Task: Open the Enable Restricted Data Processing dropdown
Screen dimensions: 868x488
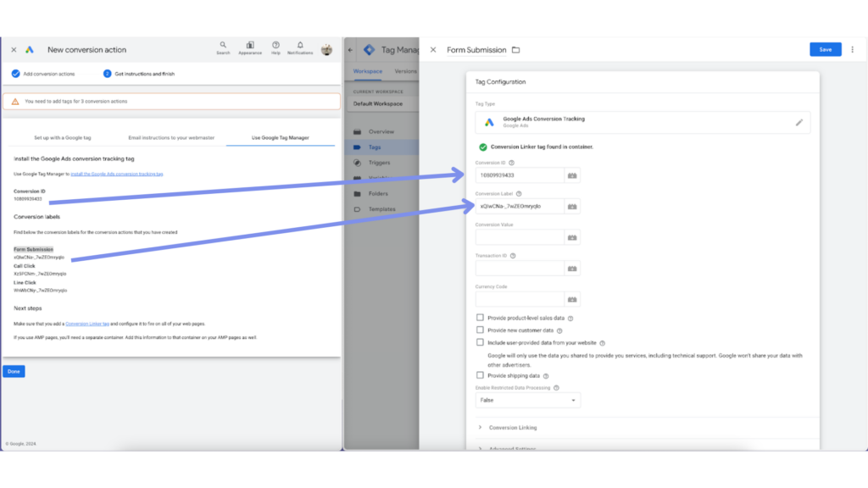Action: click(x=527, y=400)
